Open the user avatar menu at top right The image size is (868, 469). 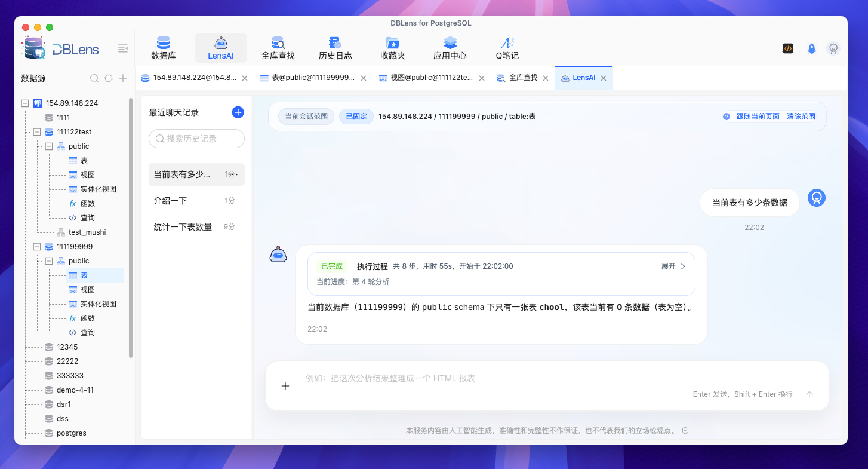coord(833,48)
